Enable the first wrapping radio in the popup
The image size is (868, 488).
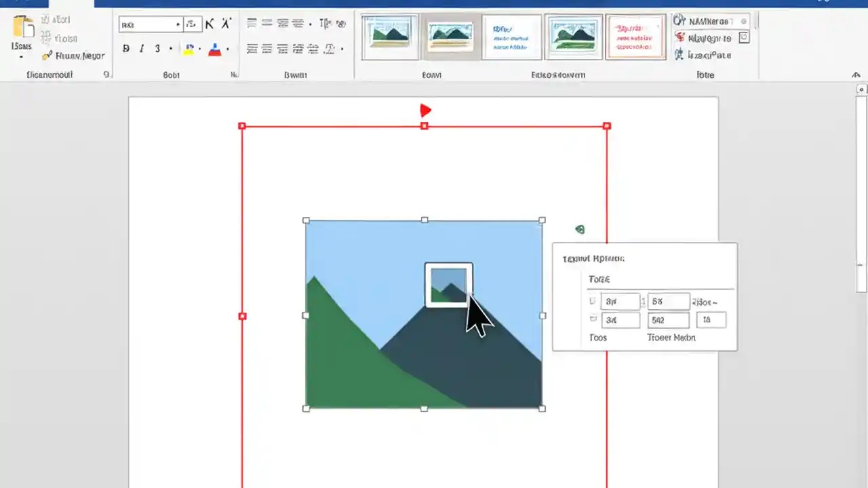(593, 301)
